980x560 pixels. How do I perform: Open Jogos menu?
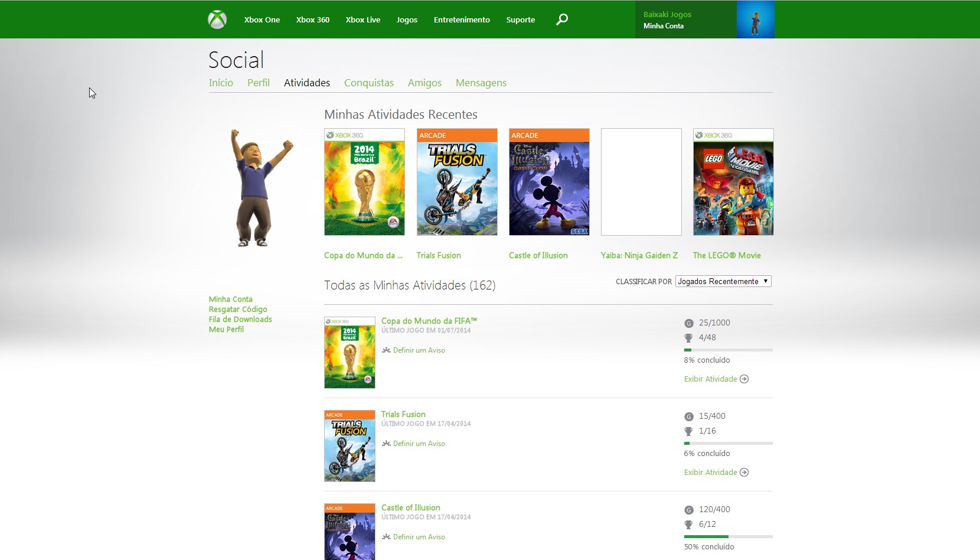407,19
